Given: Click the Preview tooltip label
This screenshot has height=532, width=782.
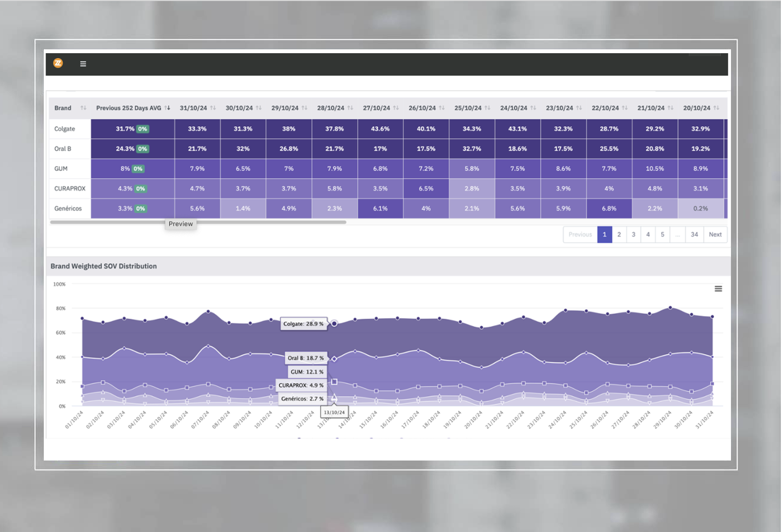Looking at the screenshot, I should tap(181, 224).
